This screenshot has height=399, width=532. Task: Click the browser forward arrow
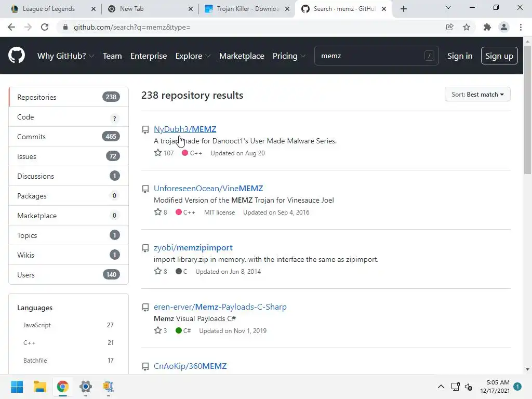tap(28, 27)
